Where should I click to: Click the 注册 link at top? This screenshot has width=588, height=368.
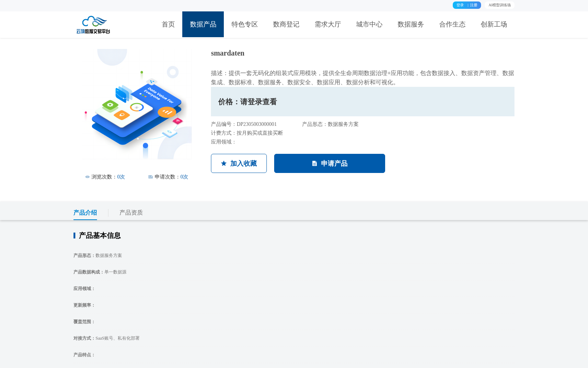[x=474, y=5]
